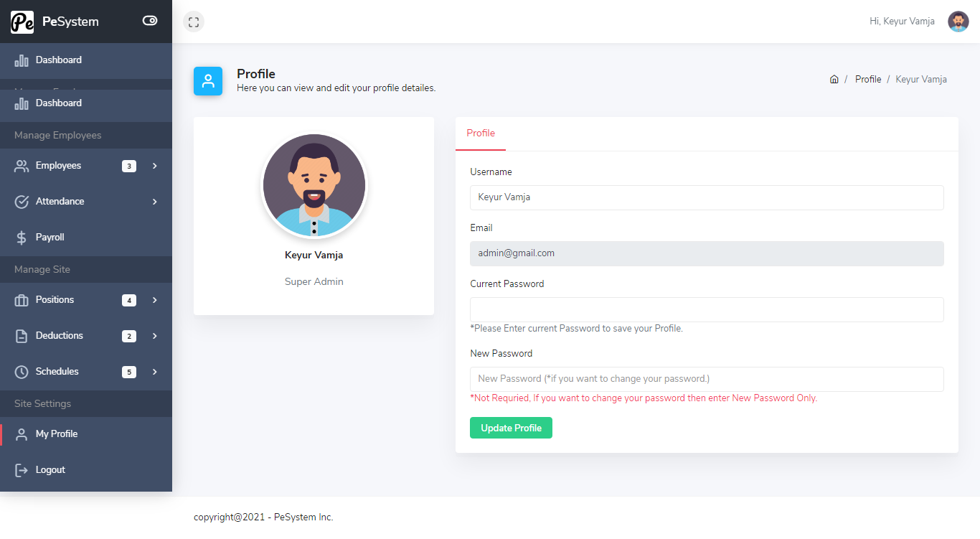
Task: Open My Profile from the sidebar menu
Action: 57,433
